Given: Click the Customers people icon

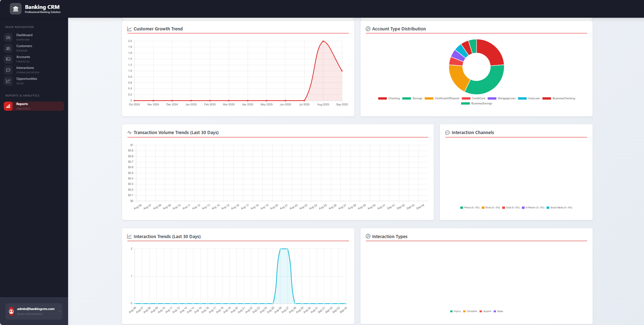Looking at the screenshot, I should (8, 48).
